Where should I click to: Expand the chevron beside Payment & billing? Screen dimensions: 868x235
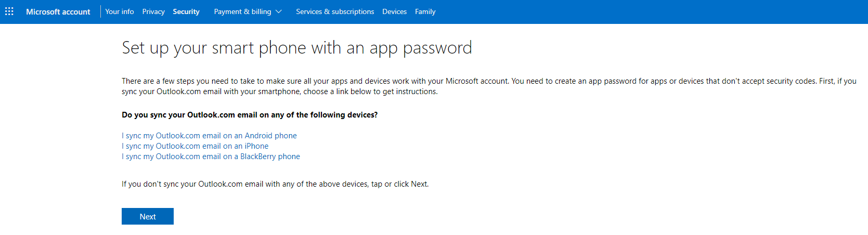click(x=279, y=11)
